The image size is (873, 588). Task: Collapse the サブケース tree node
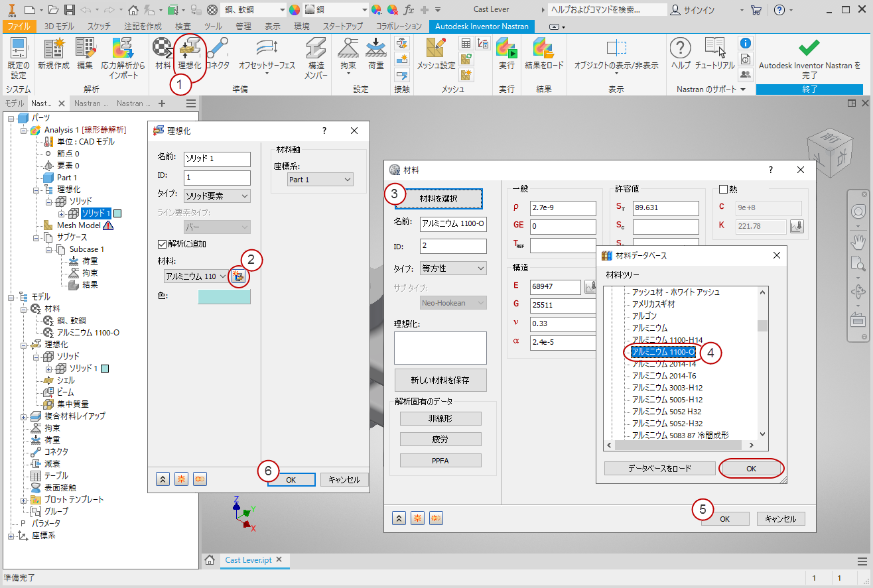(36, 237)
